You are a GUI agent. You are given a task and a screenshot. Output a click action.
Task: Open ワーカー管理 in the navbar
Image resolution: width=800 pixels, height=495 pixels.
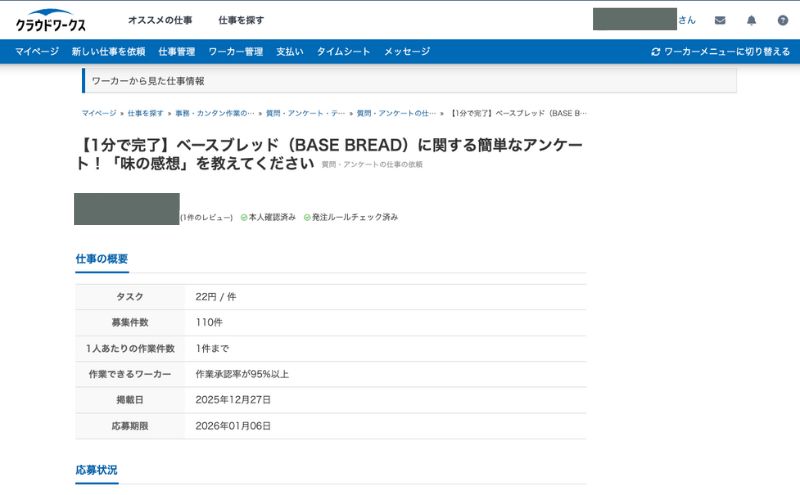pyautogui.click(x=236, y=52)
